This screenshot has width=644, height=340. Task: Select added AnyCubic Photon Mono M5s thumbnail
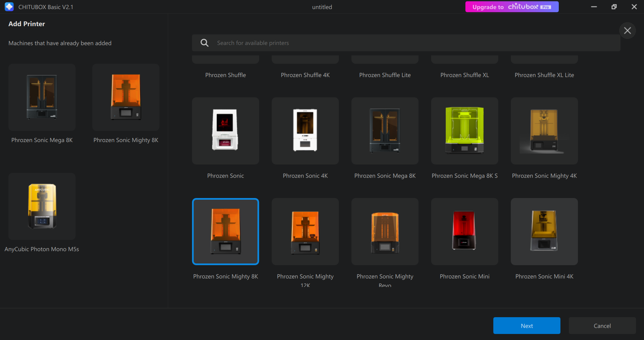[x=42, y=206]
